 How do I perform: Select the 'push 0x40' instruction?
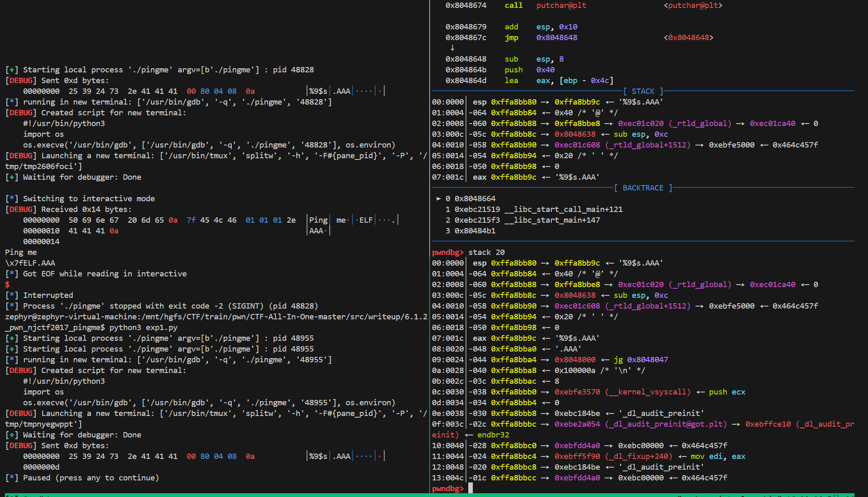pyautogui.click(x=529, y=70)
